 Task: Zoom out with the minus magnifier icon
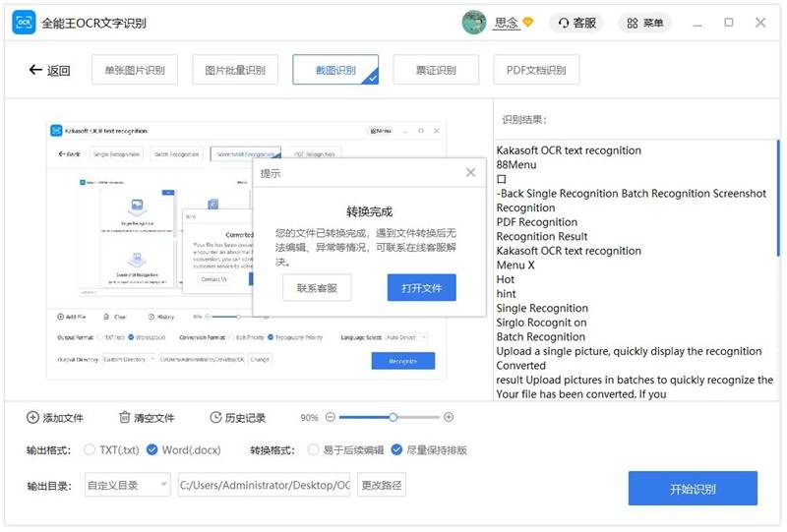coord(331,417)
